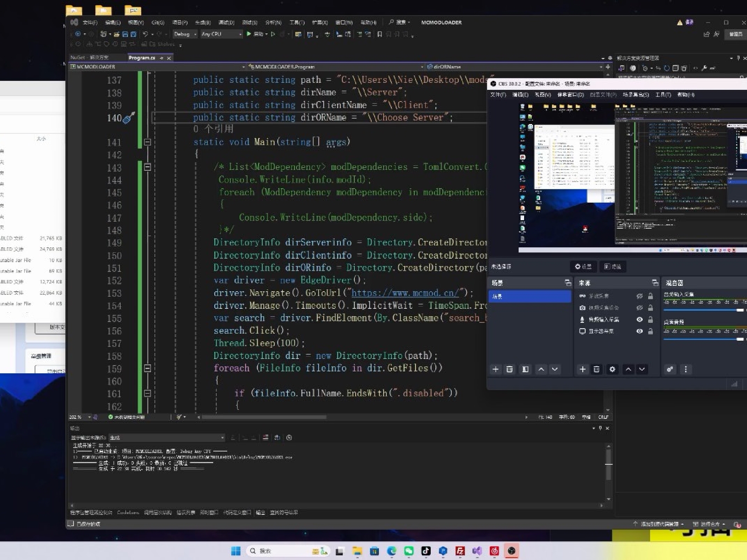This screenshot has width=747, height=560.
Task: Open the MCMODLOADER project navigation dropdown
Action: (x=158, y=67)
